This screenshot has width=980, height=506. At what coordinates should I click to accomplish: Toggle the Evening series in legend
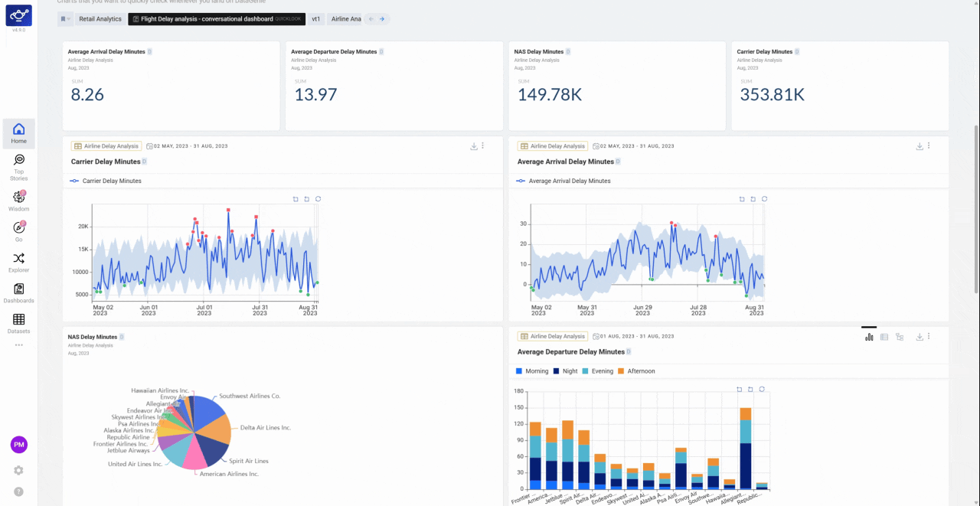coord(597,371)
